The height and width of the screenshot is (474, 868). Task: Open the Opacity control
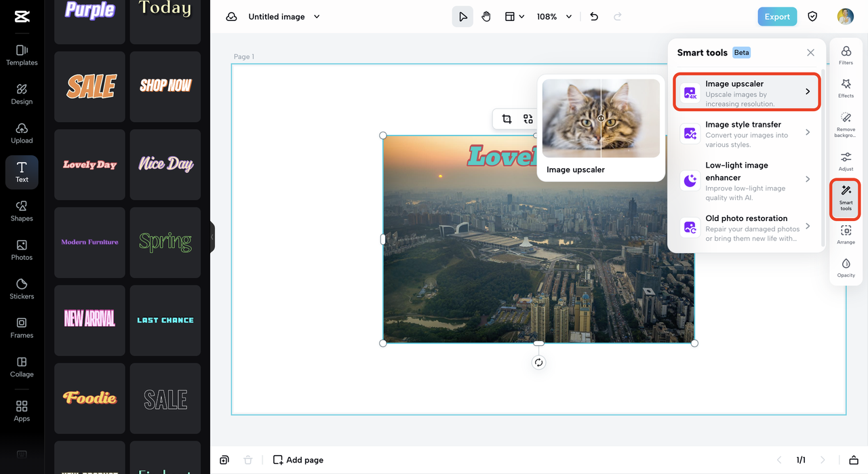pyautogui.click(x=846, y=268)
